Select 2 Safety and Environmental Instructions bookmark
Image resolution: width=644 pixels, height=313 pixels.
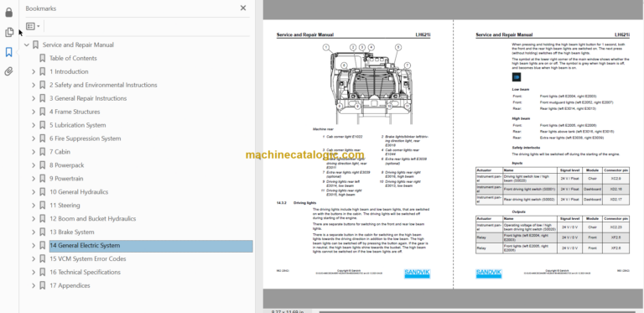pyautogui.click(x=103, y=85)
